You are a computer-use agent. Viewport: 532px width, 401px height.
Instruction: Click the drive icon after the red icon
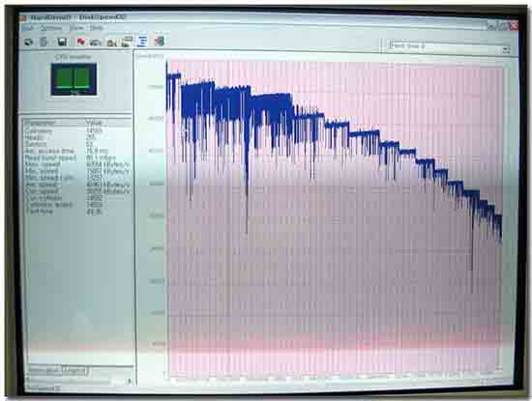point(96,43)
